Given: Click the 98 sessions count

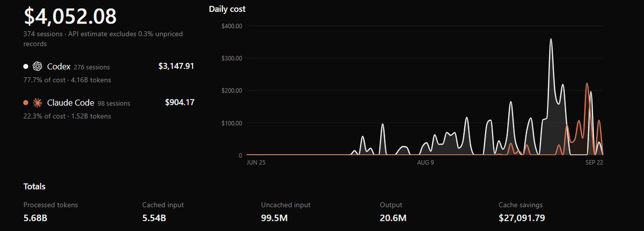Looking at the screenshot, I should click(x=114, y=103).
